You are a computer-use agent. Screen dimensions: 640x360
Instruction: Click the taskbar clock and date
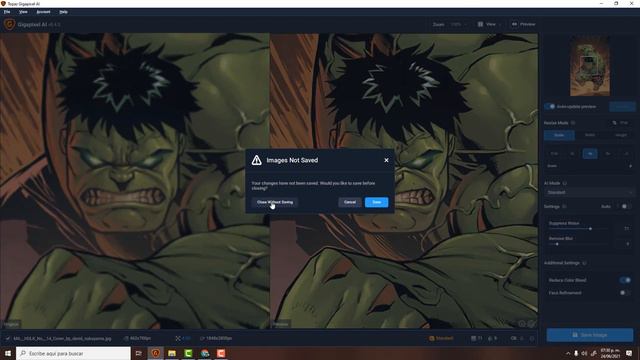coord(610,353)
